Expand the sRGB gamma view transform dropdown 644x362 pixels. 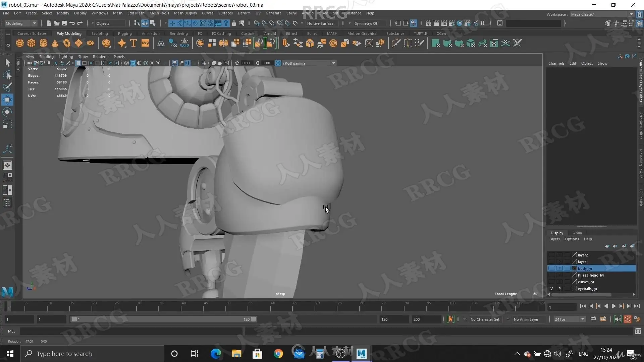333,63
